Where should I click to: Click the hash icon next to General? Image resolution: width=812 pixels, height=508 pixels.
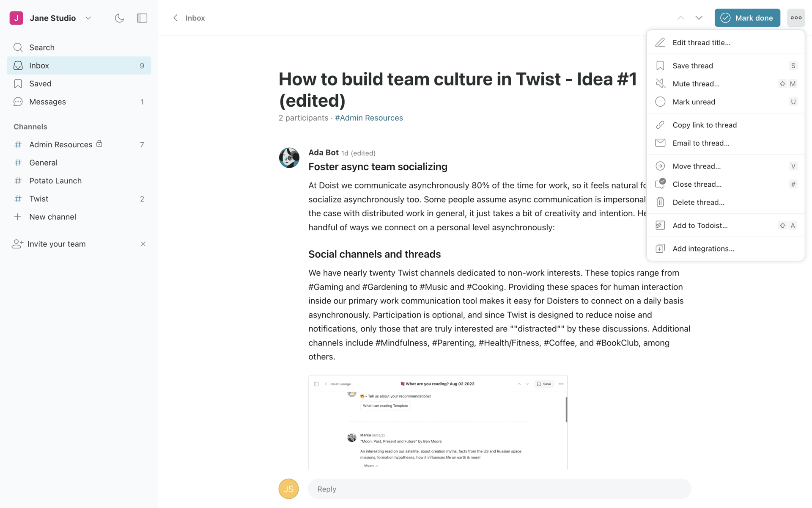(x=18, y=163)
